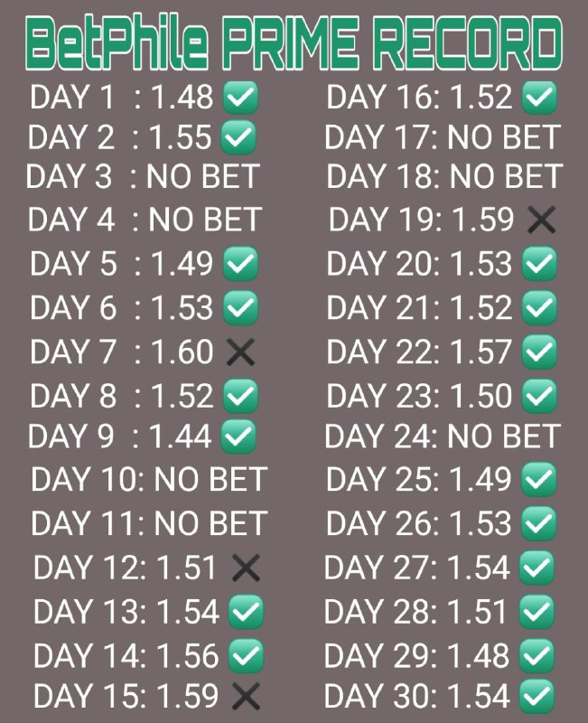This screenshot has width=588, height=723.
Task: Click the 1.60 odds on DAY 7
Action: click(x=181, y=352)
